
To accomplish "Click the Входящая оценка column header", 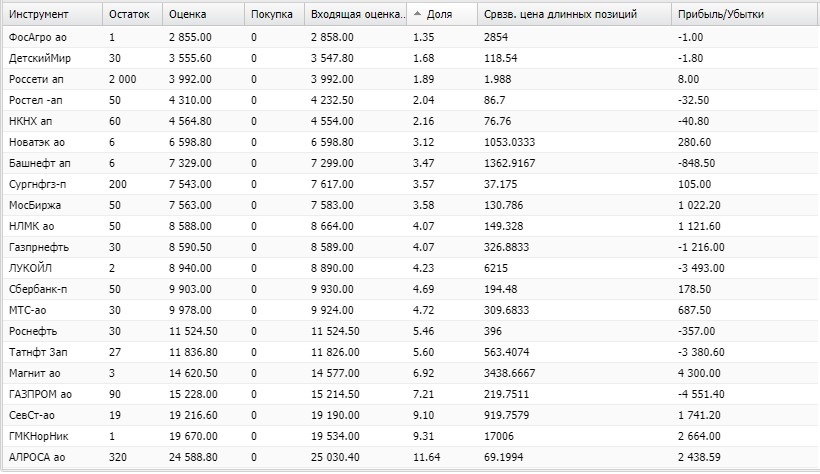I will 358,15.
